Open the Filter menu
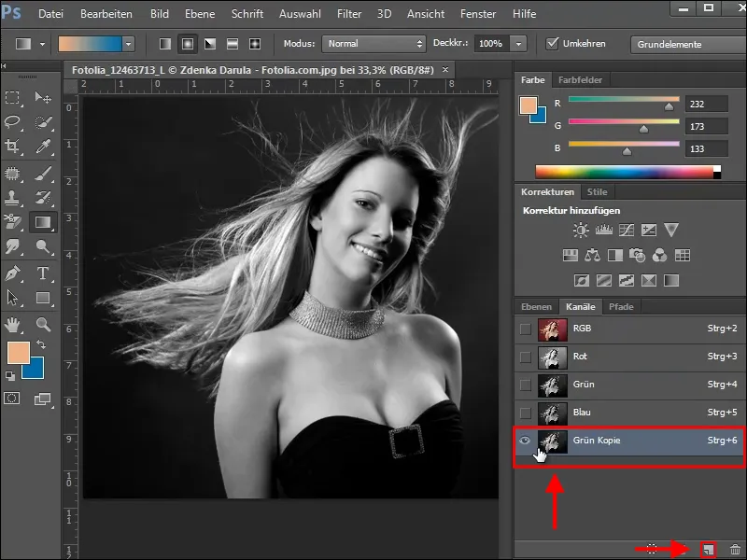747x560 pixels. point(349,14)
